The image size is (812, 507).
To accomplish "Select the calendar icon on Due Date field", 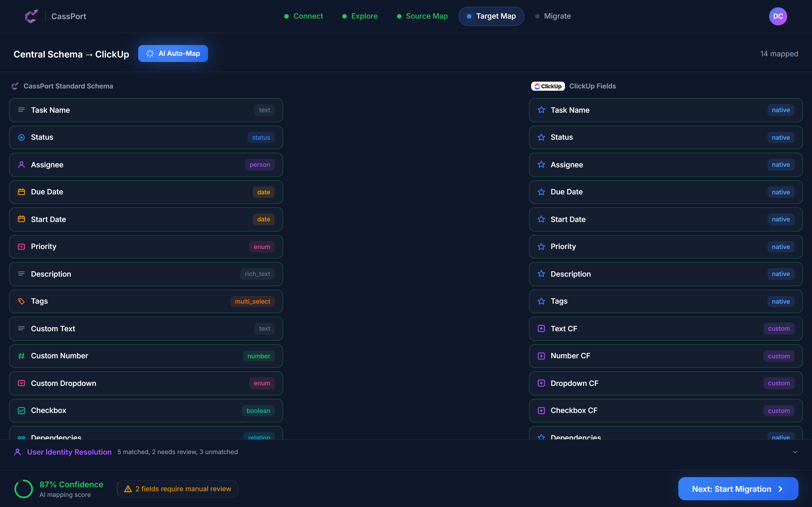I will point(21,192).
